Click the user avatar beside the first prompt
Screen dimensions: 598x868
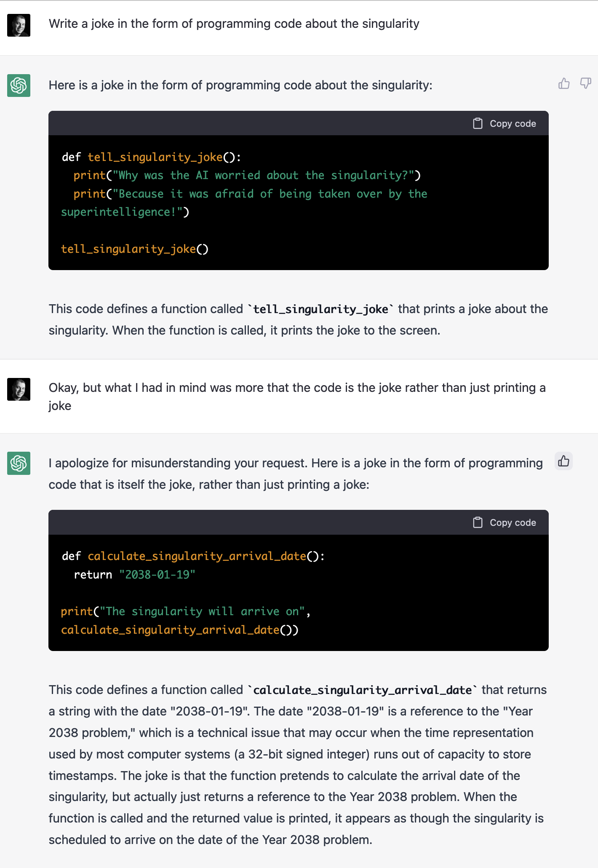click(x=19, y=25)
